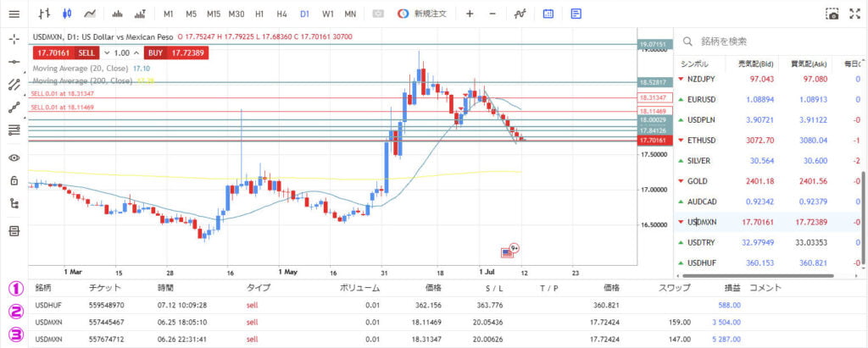Viewport: 868px width, 348px height.
Task: Toggle the economic calendar panel button
Action: click(x=548, y=14)
